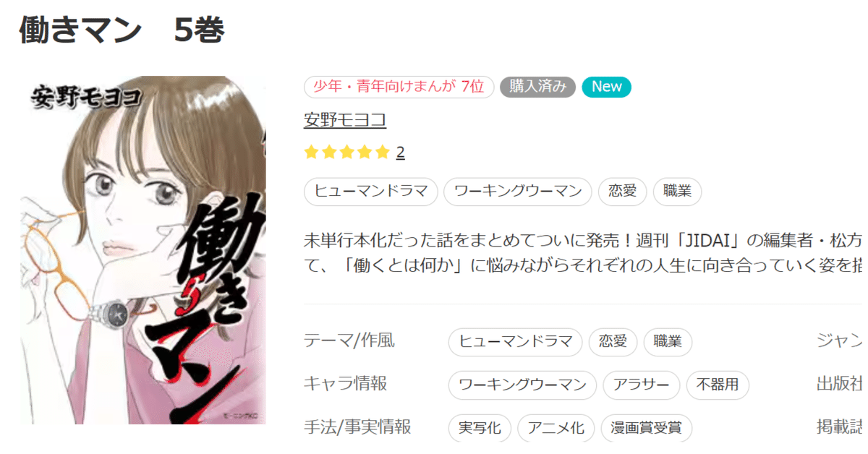Click the author link 安野モヨコ
Viewport: 868px width, 454px height.
(345, 120)
